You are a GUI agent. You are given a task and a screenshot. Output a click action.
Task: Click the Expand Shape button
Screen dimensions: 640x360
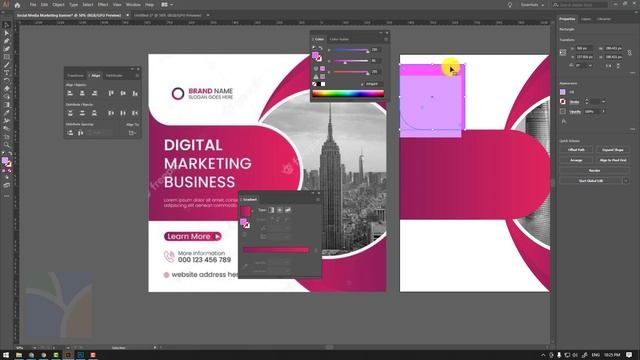pyautogui.click(x=613, y=150)
